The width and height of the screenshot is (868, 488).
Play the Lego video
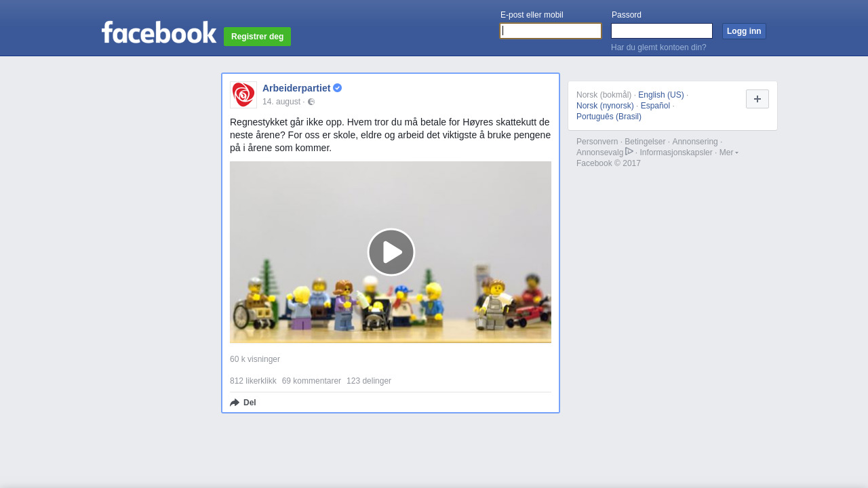(x=391, y=252)
